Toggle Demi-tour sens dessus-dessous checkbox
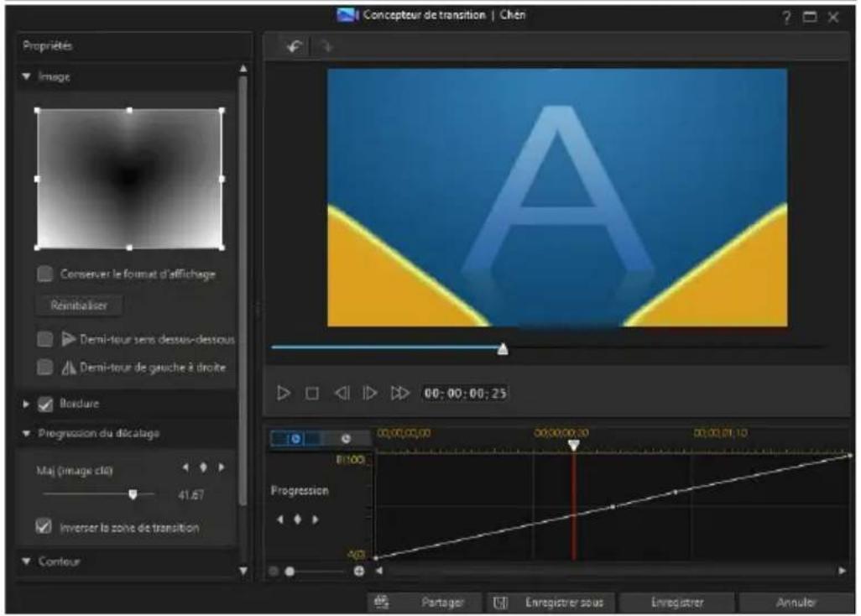Viewport: 861px width, 616px height. (x=45, y=339)
